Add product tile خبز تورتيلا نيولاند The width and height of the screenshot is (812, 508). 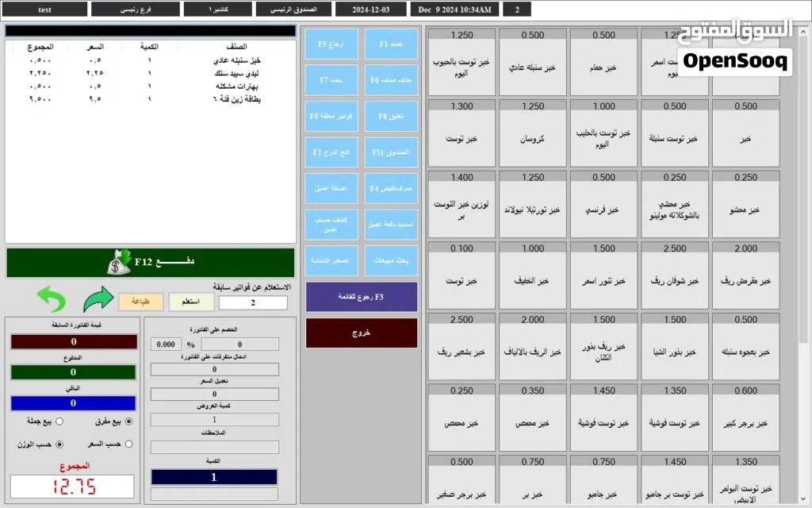click(x=532, y=204)
